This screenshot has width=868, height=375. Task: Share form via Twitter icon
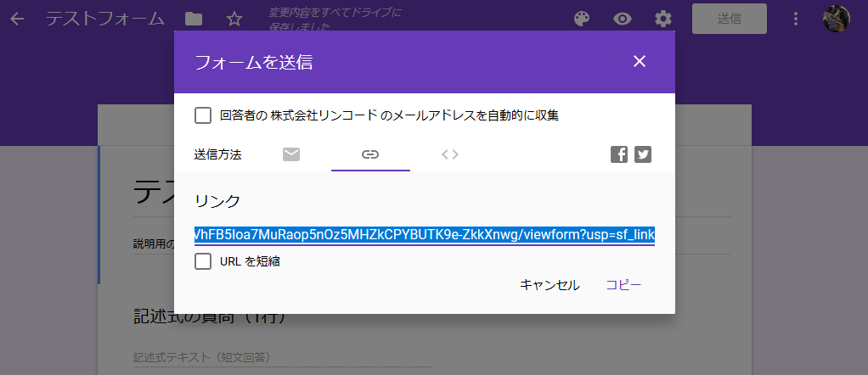[x=643, y=154]
